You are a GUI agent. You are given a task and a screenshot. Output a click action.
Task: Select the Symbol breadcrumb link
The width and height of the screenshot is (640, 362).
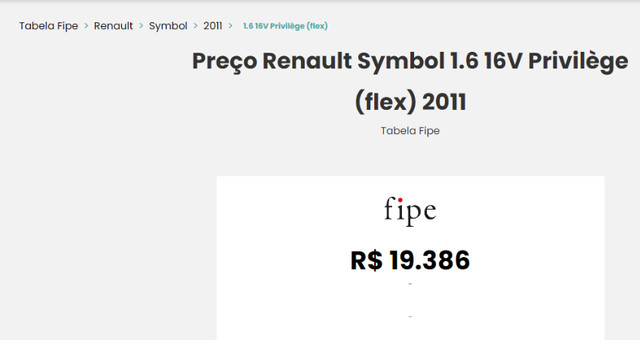pyautogui.click(x=168, y=26)
